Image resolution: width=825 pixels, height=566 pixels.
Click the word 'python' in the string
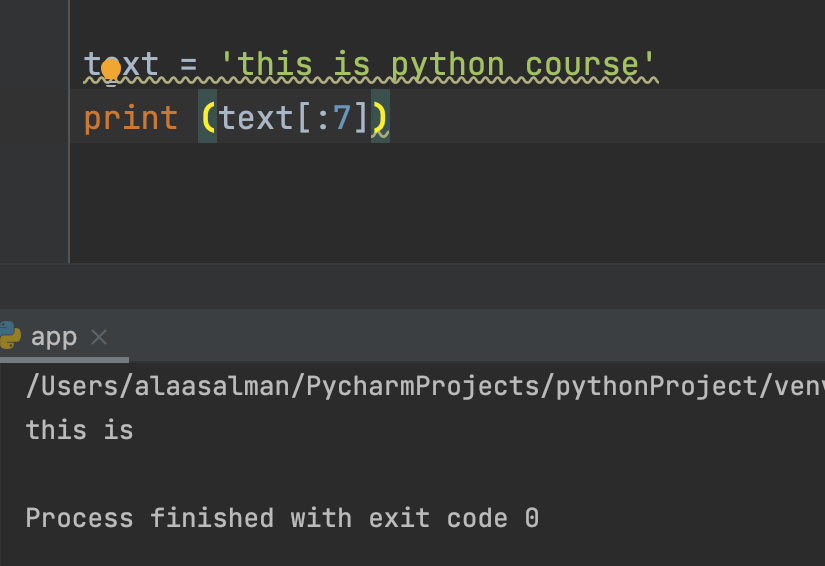click(448, 66)
